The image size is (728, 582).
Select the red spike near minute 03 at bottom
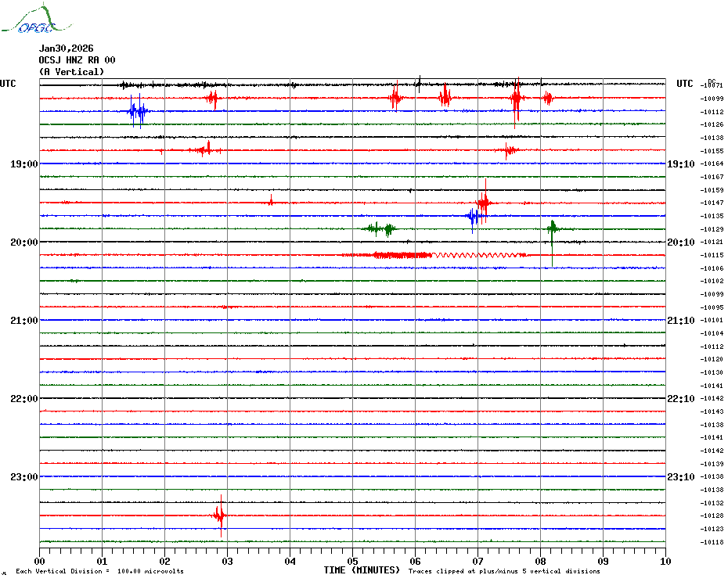(220, 516)
